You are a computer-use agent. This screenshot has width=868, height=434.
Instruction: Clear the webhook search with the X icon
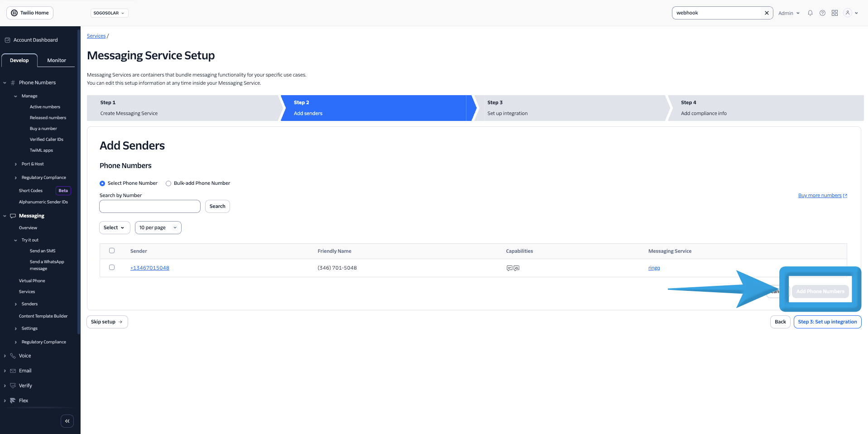[766, 13]
